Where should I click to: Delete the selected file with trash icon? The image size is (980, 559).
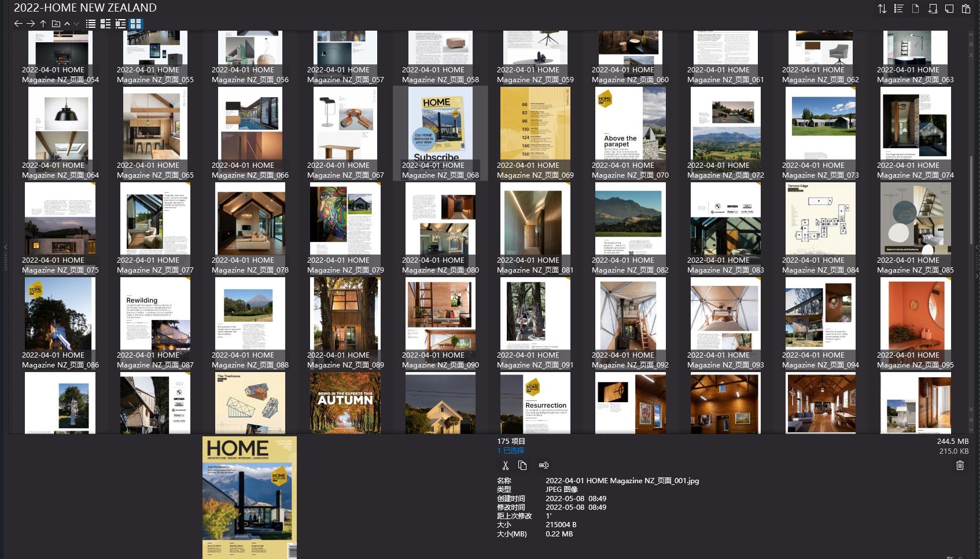tap(960, 465)
